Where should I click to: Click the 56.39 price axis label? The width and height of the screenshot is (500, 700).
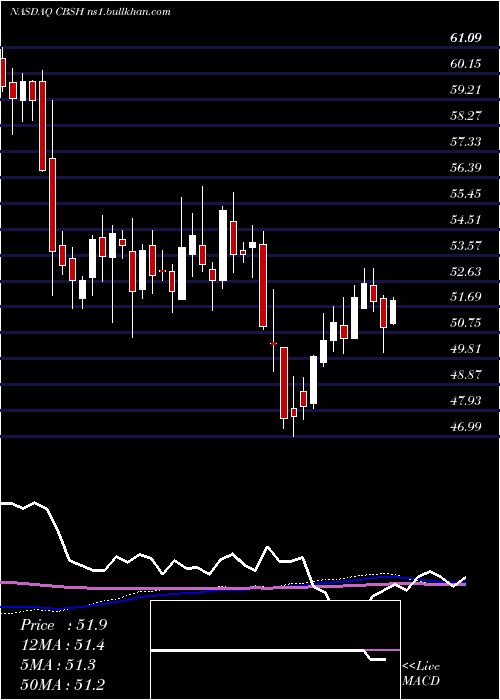pyautogui.click(x=466, y=168)
